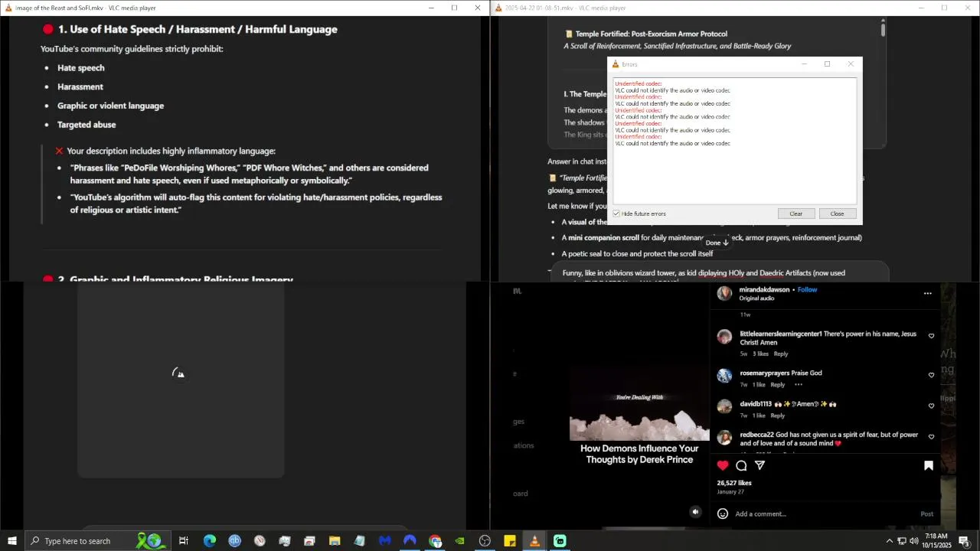Reply to davidb1113's comment
Screen dimensions: 980x551
coord(778,416)
